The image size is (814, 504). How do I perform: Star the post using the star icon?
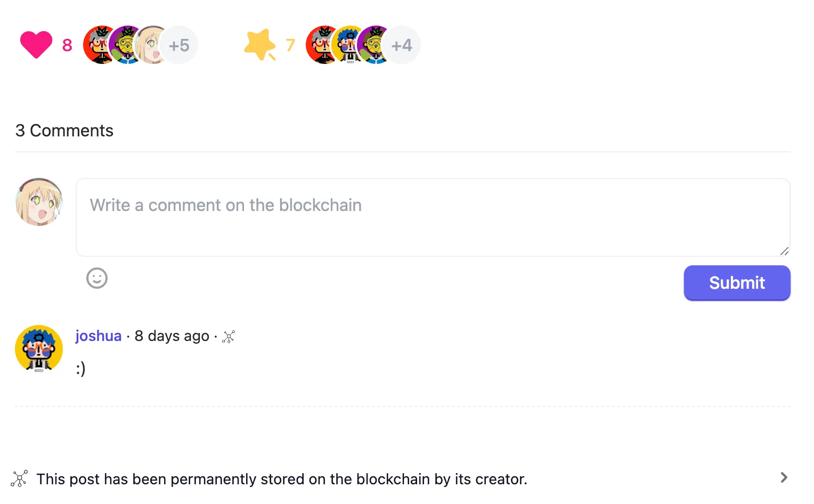259,45
